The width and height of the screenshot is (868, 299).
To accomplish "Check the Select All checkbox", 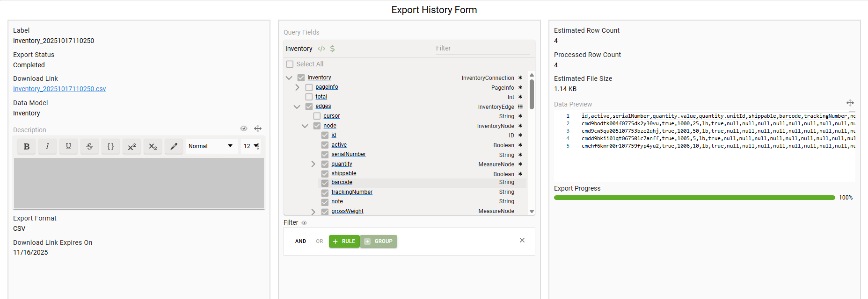I will [x=290, y=64].
